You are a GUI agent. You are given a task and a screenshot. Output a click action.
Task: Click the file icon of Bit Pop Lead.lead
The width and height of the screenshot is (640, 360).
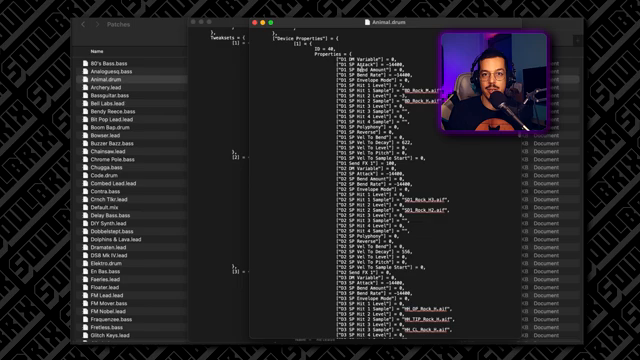point(85,120)
